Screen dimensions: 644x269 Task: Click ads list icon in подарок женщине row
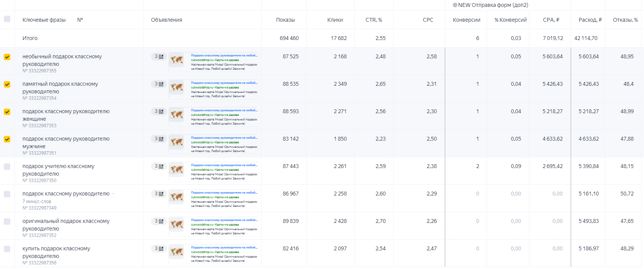[x=161, y=112]
